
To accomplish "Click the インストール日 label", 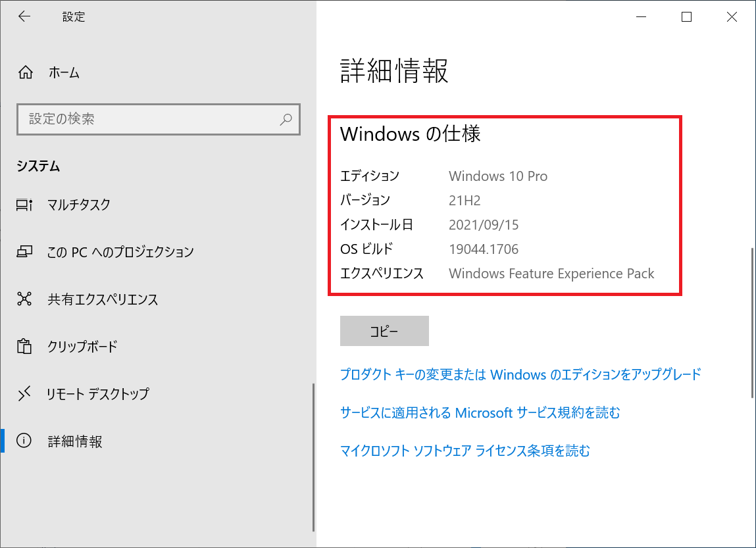I will (377, 224).
